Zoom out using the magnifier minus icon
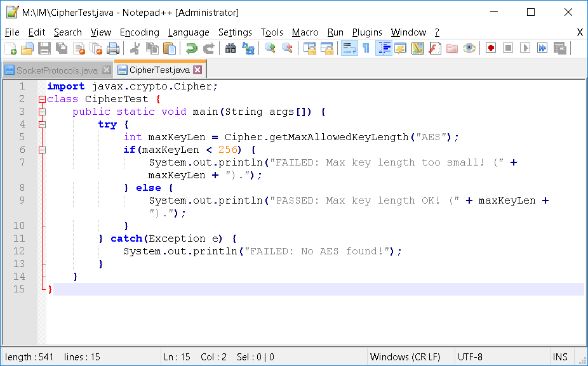Screen dimensions: 588x366 pyautogui.click(x=287, y=48)
